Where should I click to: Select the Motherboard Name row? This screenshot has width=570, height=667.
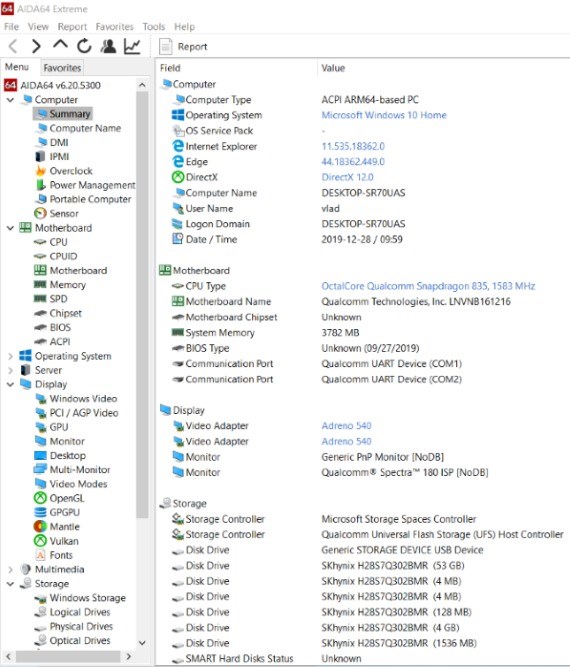point(362,302)
